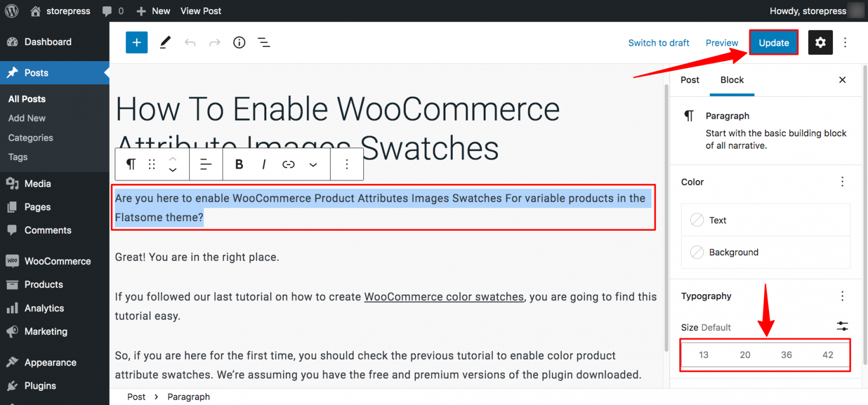Screen dimensions: 868x405
Task: Click the Undo arrow icon
Action: coord(190,43)
